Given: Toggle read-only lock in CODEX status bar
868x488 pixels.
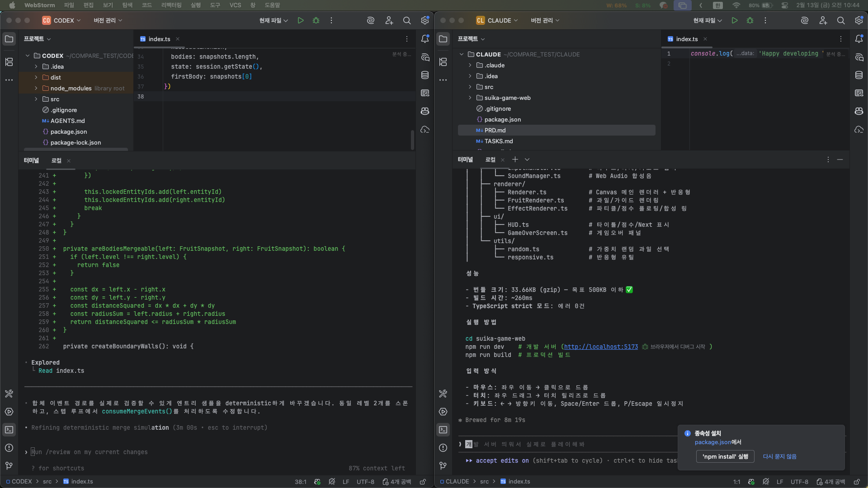Looking at the screenshot, I should coord(423,482).
